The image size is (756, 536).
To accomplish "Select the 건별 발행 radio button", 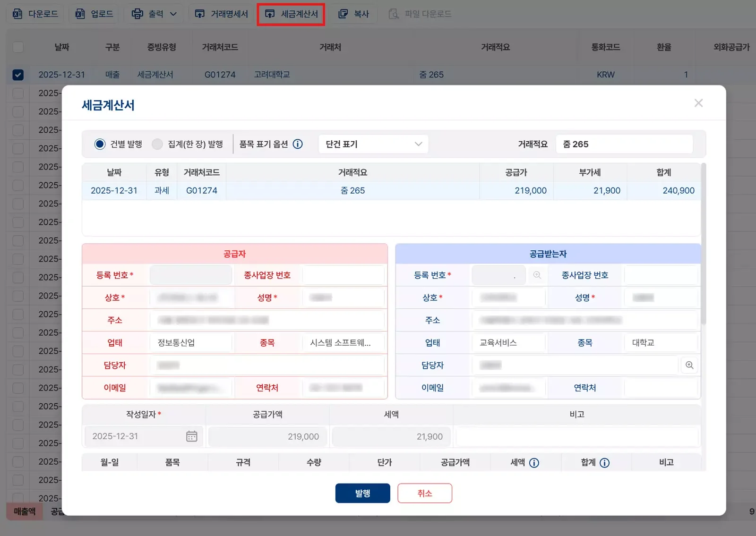I will 100,144.
